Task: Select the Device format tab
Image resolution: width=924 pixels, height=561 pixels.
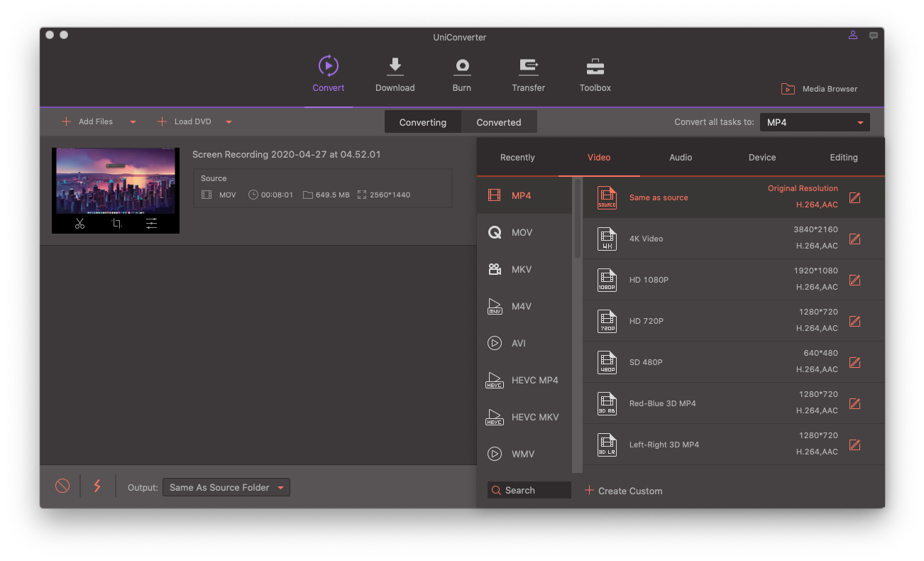Action: pos(761,158)
